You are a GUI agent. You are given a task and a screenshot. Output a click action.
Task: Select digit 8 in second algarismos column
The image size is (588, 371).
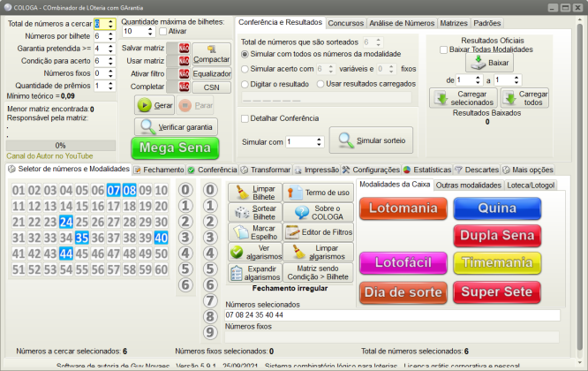210,316
